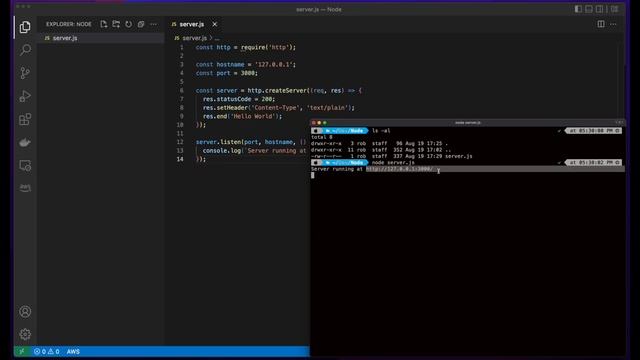
Task: Open the Extensions view icon
Action: pos(25,119)
